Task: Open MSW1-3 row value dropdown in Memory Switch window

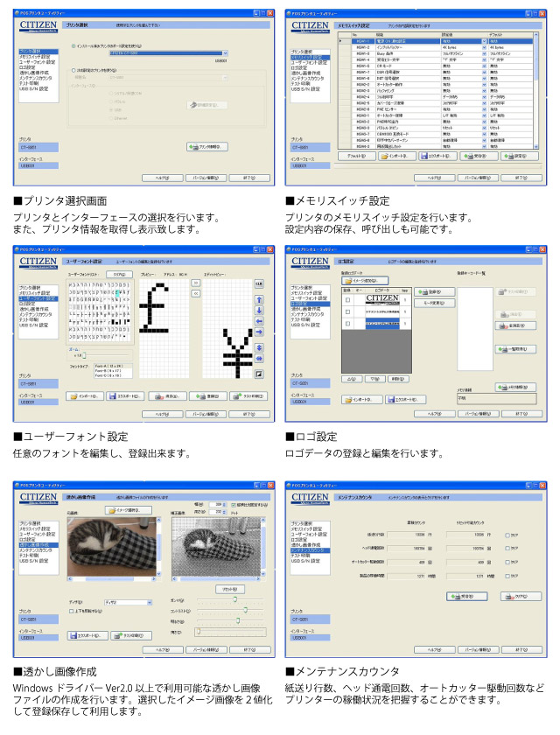Action: [x=484, y=53]
